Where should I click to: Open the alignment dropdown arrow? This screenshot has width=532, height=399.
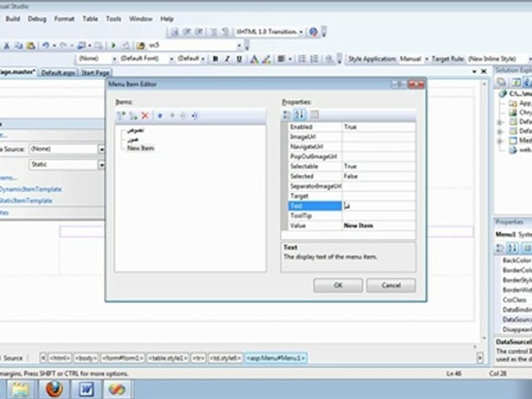click(x=290, y=59)
